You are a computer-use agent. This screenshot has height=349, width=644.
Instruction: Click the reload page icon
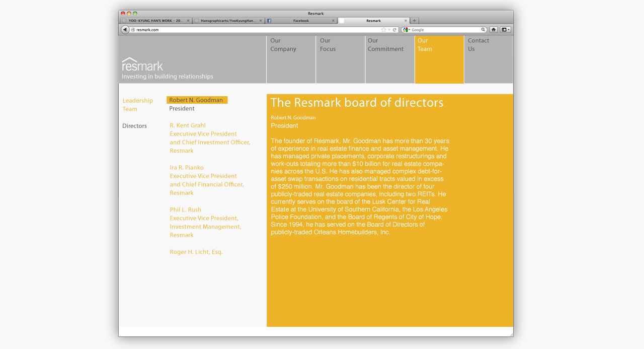click(395, 30)
